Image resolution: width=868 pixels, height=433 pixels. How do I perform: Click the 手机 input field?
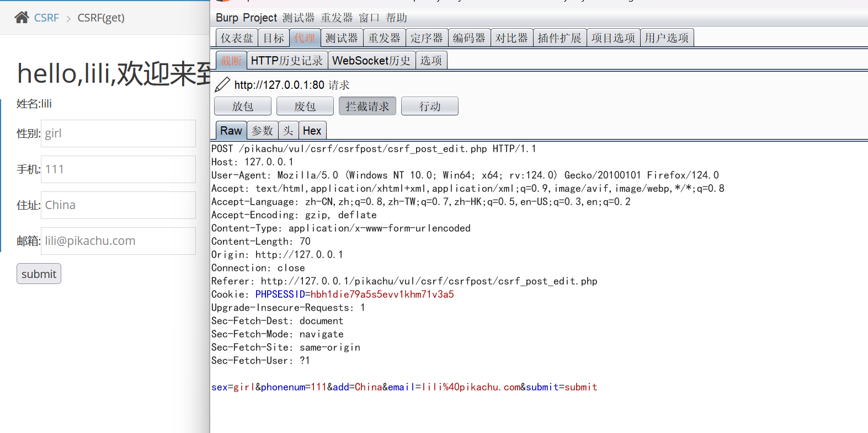click(118, 169)
